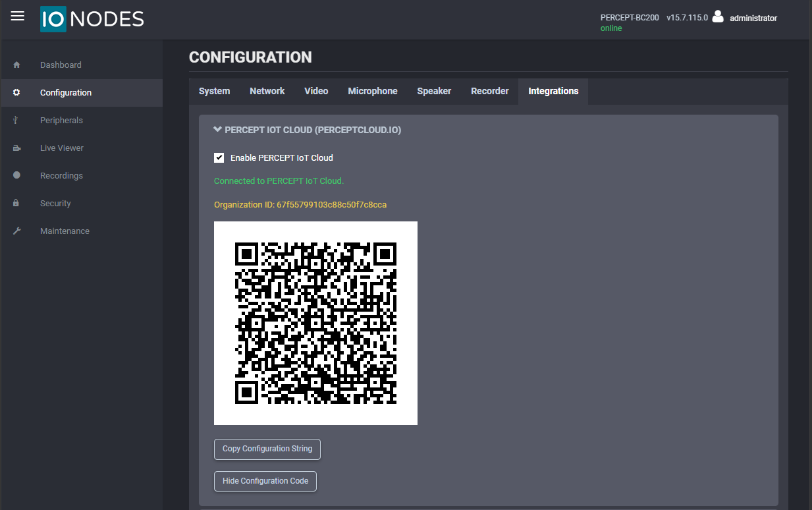The width and height of the screenshot is (812, 510).
Task: Click the CONFIGURATION page heading
Action: [x=250, y=57]
